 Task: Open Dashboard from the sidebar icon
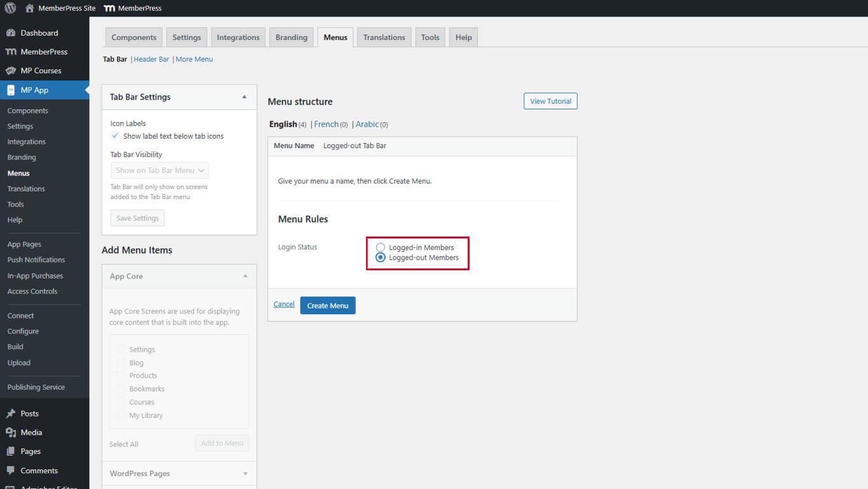[x=11, y=33]
